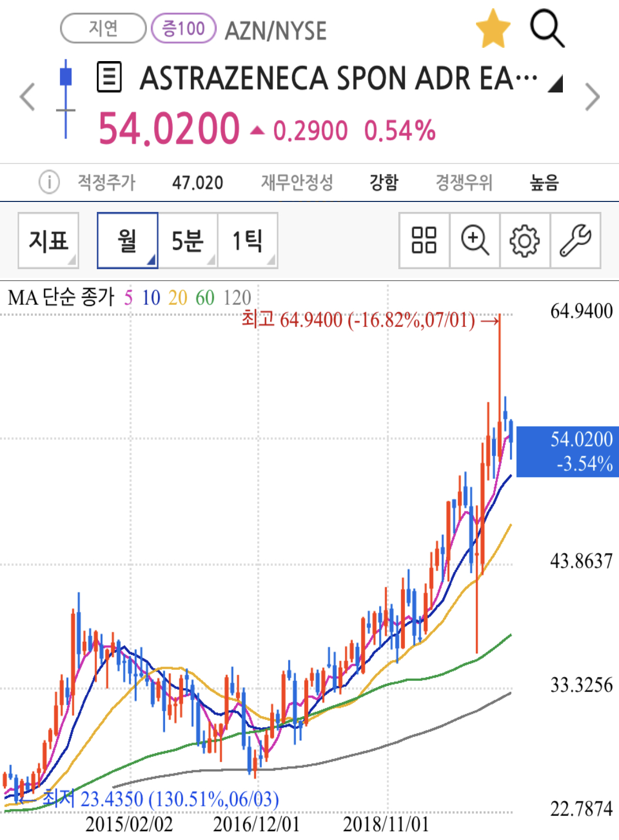
Task: Tap the gold favorite star icon
Action: [x=493, y=29]
